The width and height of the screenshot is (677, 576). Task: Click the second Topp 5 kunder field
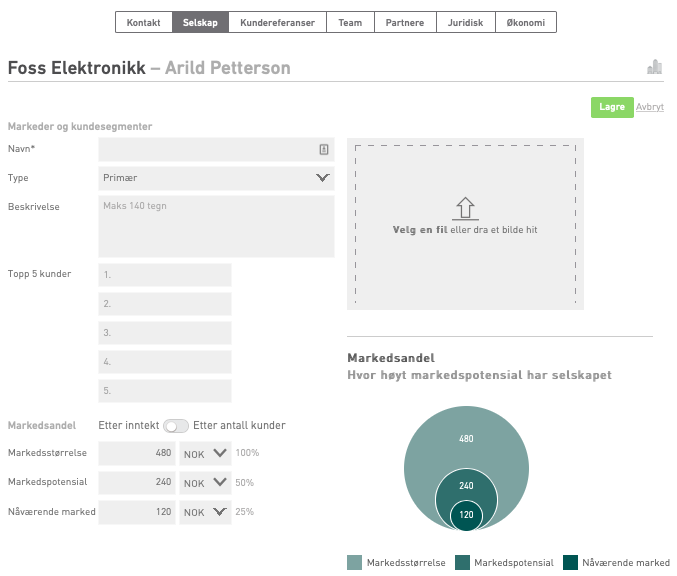coord(165,304)
